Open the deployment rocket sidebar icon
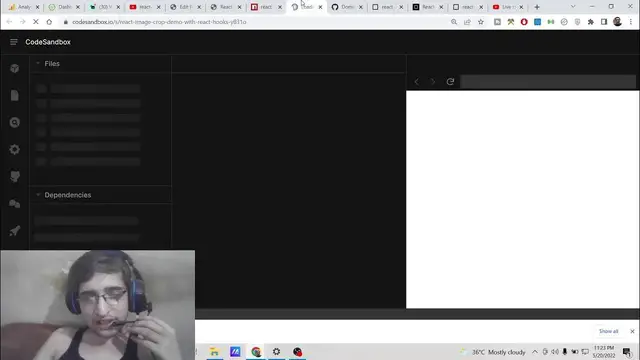 pyautogui.click(x=15, y=230)
